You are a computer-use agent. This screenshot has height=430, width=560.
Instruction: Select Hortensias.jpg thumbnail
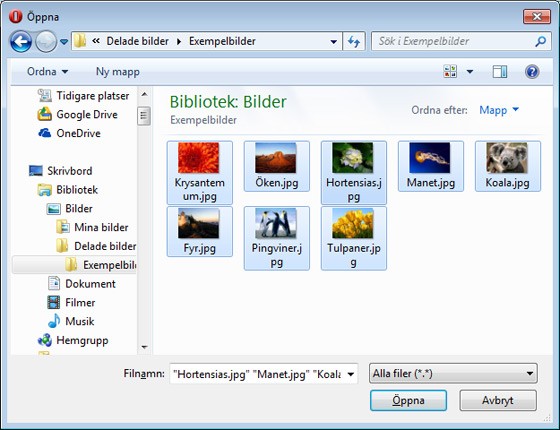tap(354, 172)
